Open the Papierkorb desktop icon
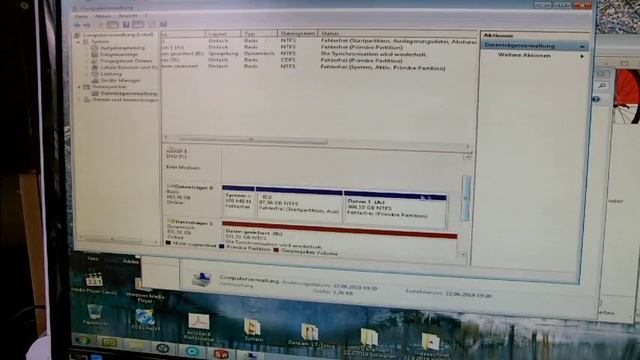Viewport: 640px width, 360px height. (95, 315)
